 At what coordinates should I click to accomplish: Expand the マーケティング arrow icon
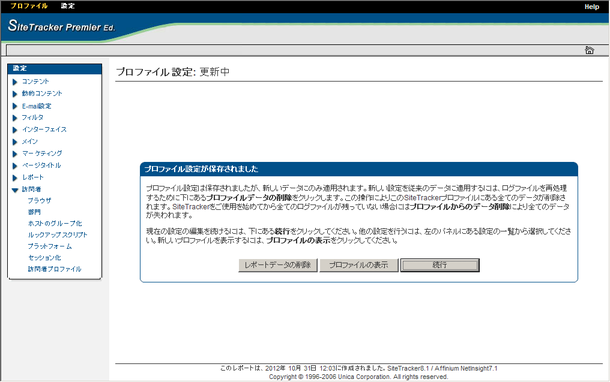(15, 154)
